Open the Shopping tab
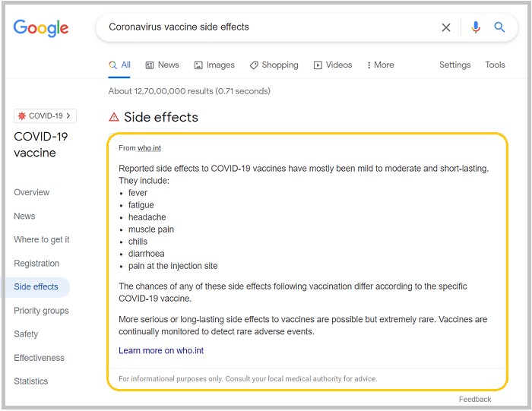The height and width of the screenshot is (411, 532). pos(274,65)
